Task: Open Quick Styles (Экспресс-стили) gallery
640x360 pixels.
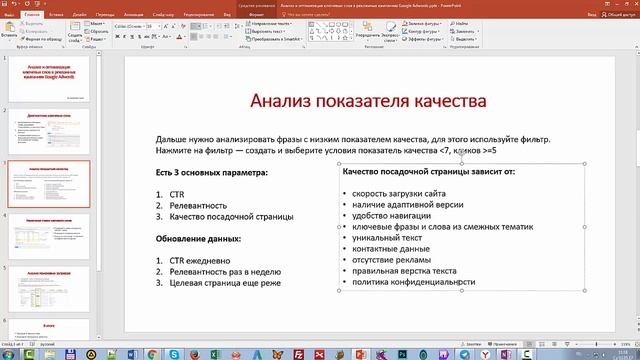Action: coord(391,31)
